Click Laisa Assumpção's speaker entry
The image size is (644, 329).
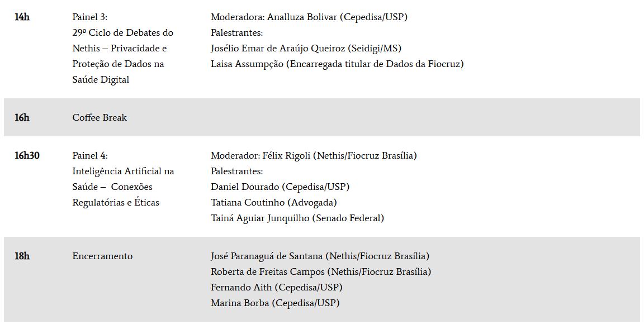point(337,64)
